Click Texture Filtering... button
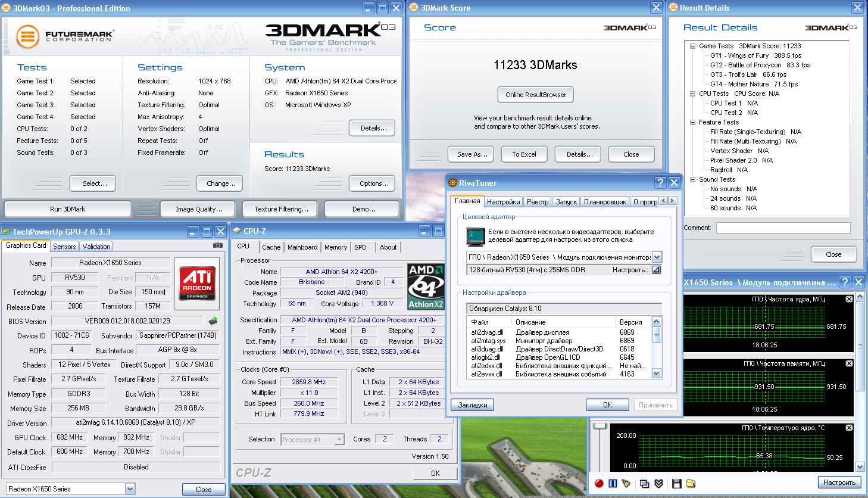The width and height of the screenshot is (868, 498). [x=281, y=209]
